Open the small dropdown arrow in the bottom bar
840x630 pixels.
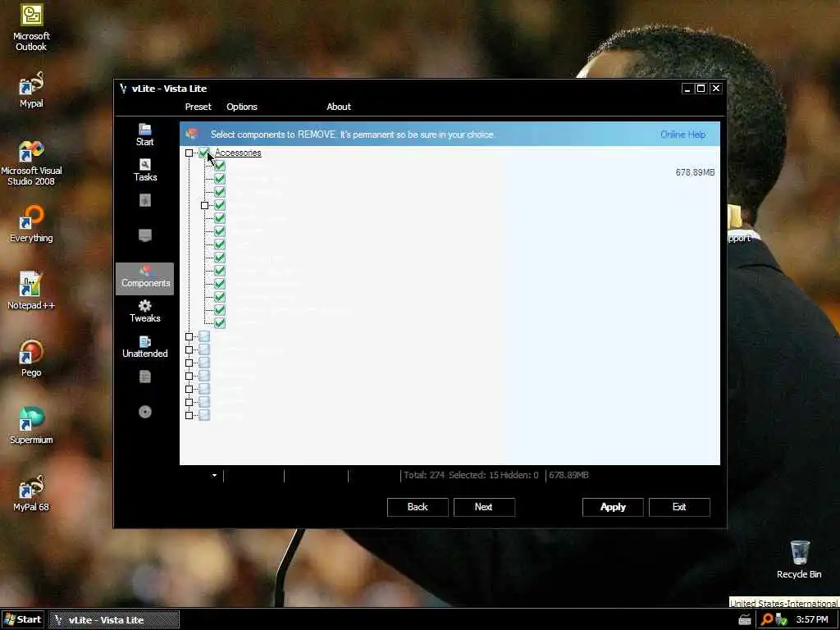pyautogui.click(x=214, y=475)
